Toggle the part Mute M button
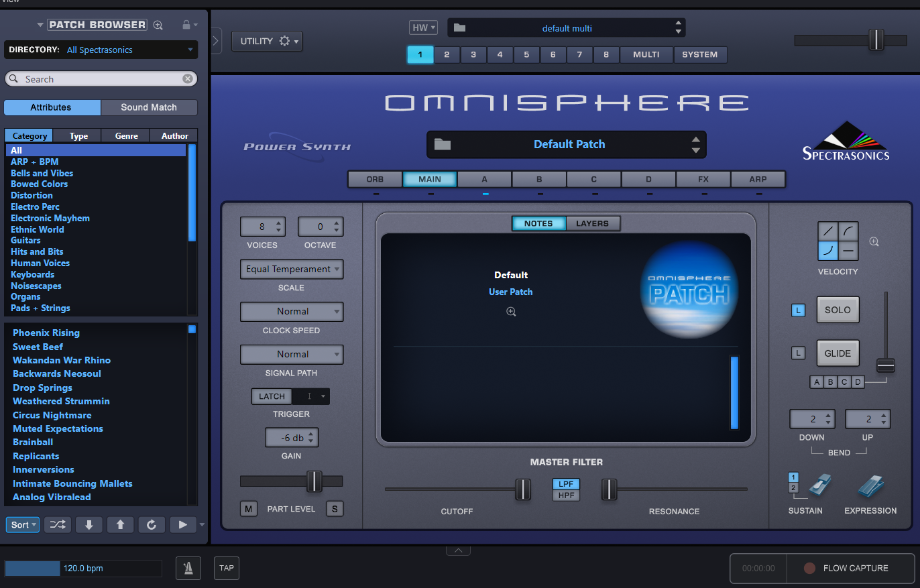 click(x=249, y=509)
